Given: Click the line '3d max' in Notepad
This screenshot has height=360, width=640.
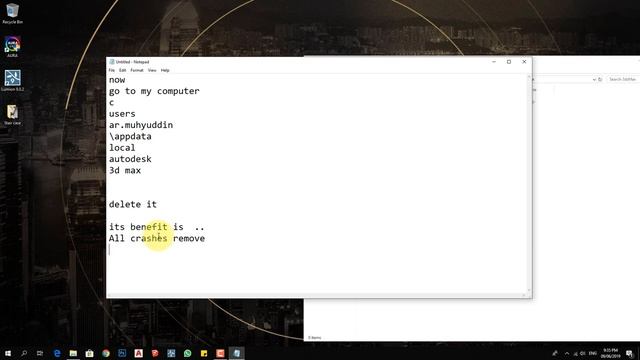Looking at the screenshot, I should pos(125,170).
